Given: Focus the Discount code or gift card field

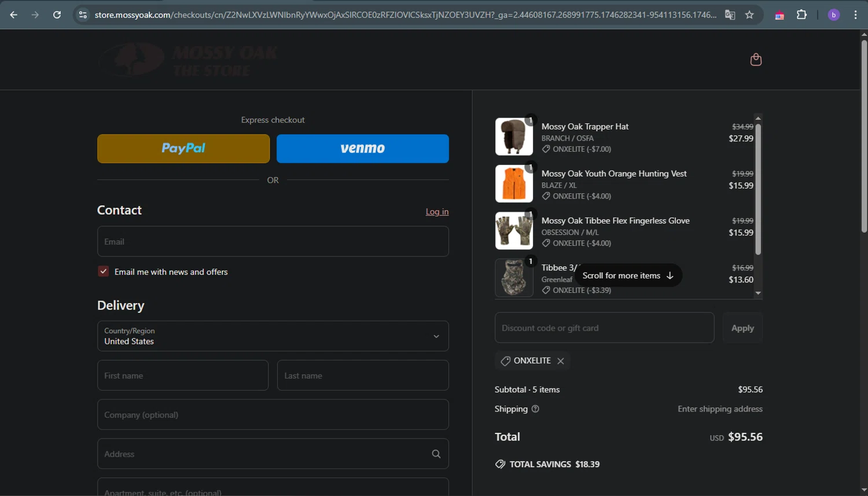Looking at the screenshot, I should click(x=604, y=328).
